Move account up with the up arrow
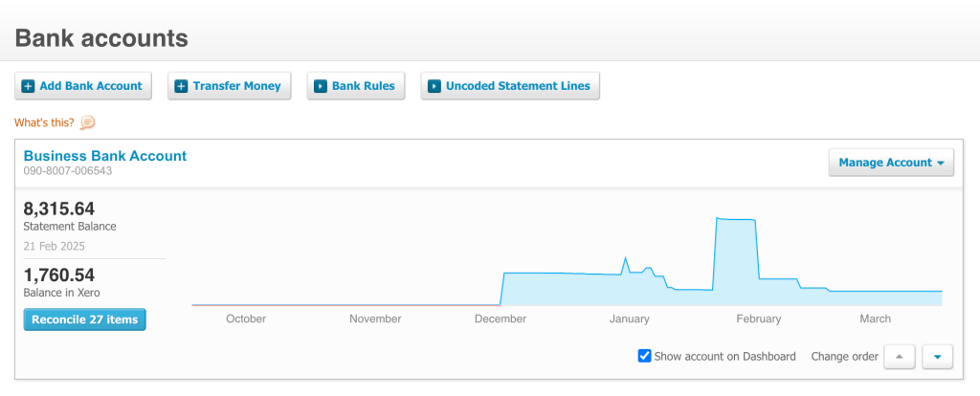 click(900, 357)
